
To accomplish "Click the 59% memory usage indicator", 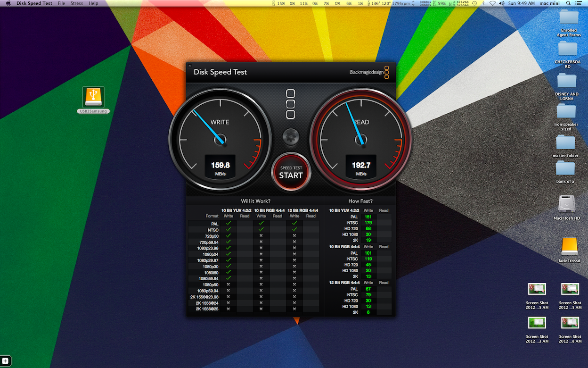I will pos(441,3).
